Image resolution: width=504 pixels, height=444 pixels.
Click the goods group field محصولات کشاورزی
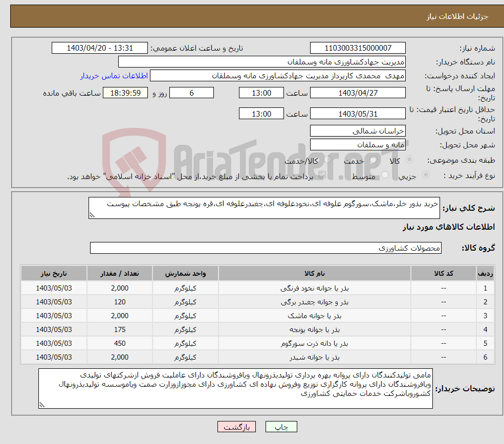point(266,248)
